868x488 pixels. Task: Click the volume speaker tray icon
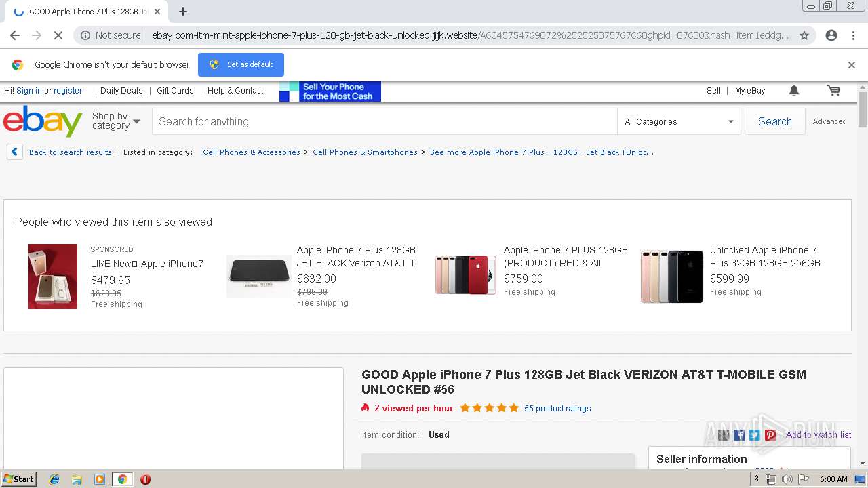(x=787, y=479)
